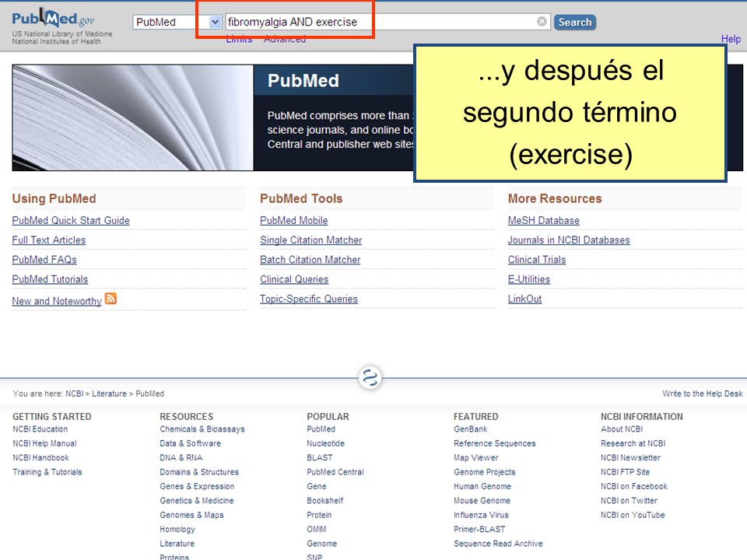Open the Homology resources link

(x=177, y=529)
